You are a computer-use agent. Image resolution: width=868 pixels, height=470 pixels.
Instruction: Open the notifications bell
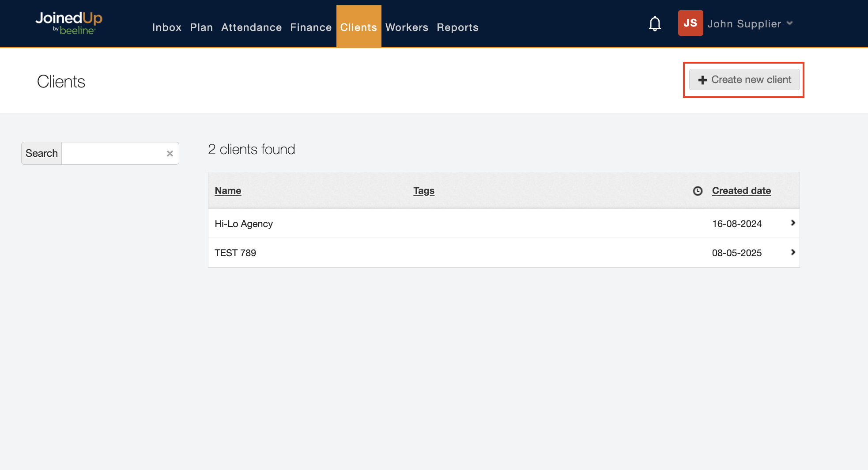pyautogui.click(x=655, y=23)
